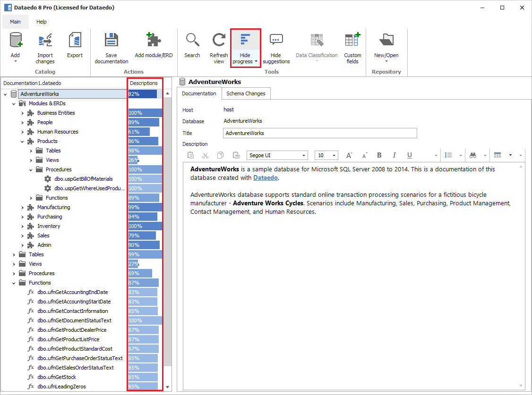Switch to the Schema Changes tab
The height and width of the screenshot is (395, 532).
pos(245,93)
